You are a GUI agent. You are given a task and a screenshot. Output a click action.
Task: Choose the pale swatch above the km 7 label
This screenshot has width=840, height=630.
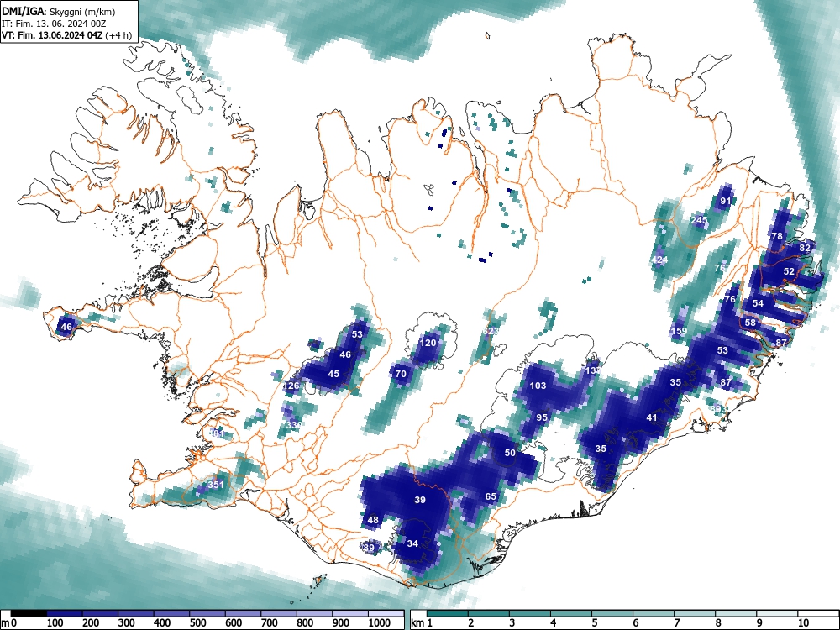(x=695, y=613)
